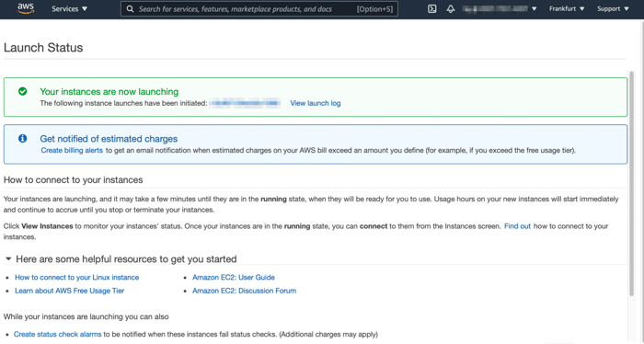Click the AWS logo home icon
Viewport: 644px width, 344px height.
tap(26, 8)
